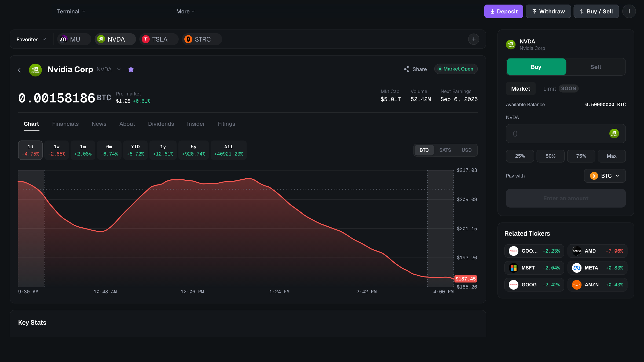Open the Filings tab

click(226, 124)
